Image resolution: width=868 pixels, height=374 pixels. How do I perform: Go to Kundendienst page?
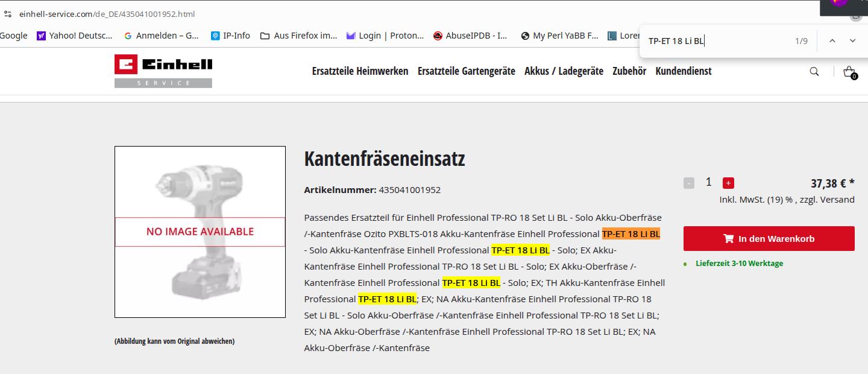pyautogui.click(x=683, y=71)
